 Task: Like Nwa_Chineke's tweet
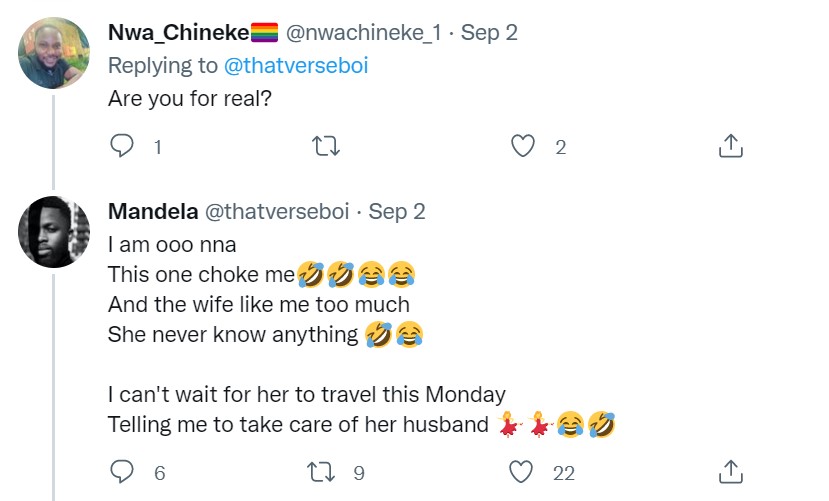point(523,147)
